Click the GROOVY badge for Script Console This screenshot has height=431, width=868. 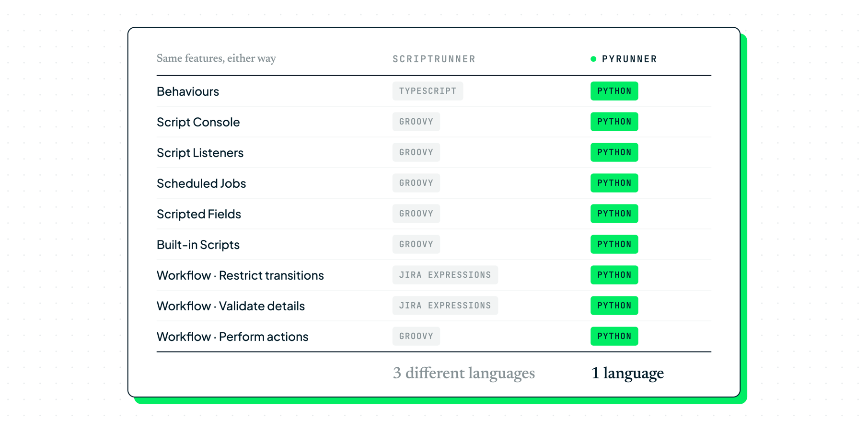[416, 122]
